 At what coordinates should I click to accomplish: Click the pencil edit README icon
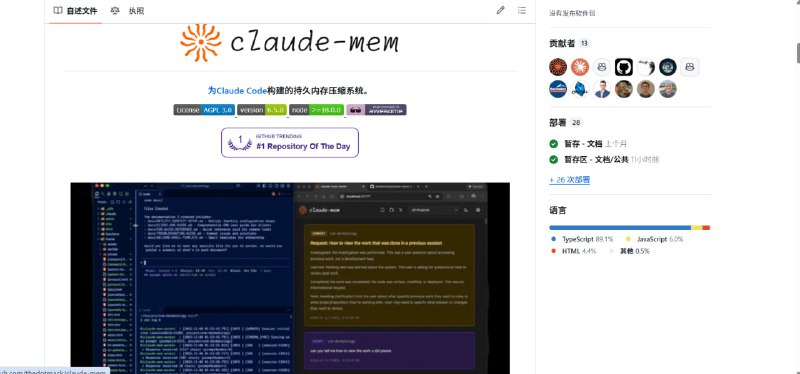[x=500, y=10]
